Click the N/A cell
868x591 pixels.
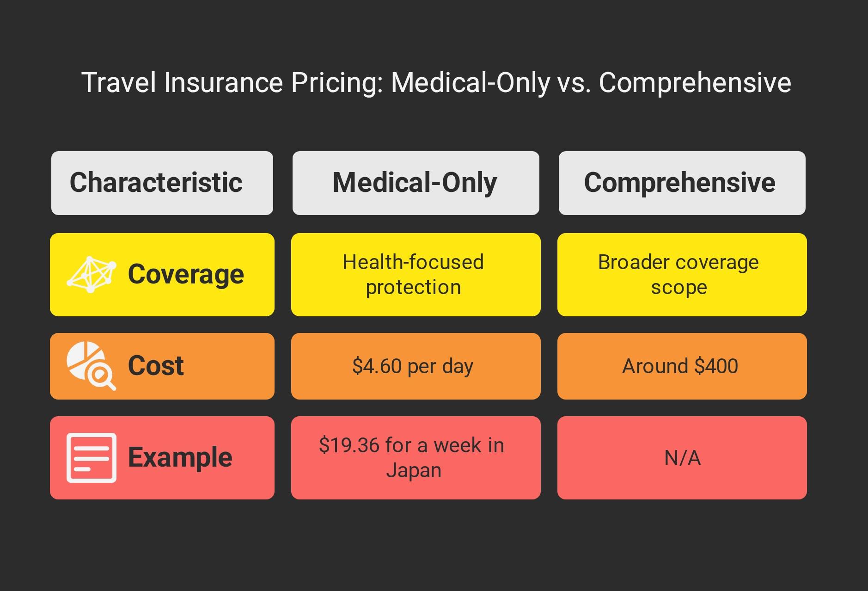point(681,457)
